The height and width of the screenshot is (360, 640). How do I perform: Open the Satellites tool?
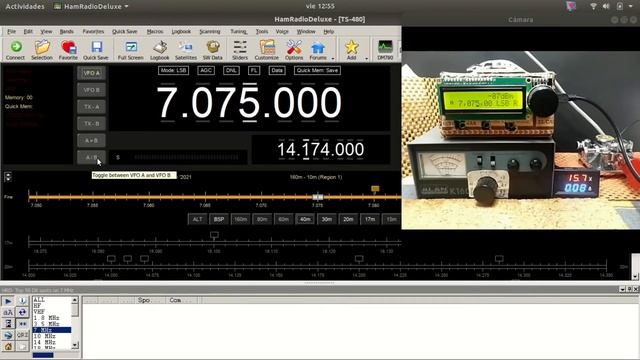point(186,50)
